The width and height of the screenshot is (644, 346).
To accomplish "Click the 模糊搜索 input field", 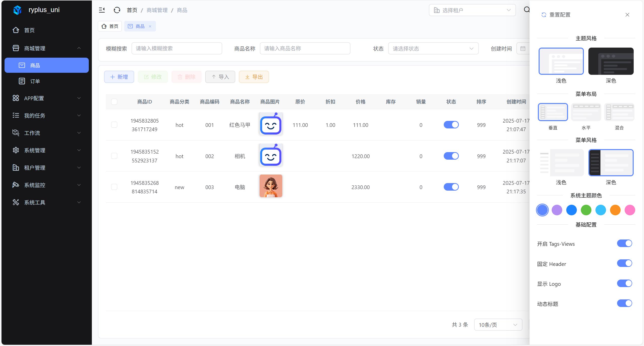I will coord(177,49).
